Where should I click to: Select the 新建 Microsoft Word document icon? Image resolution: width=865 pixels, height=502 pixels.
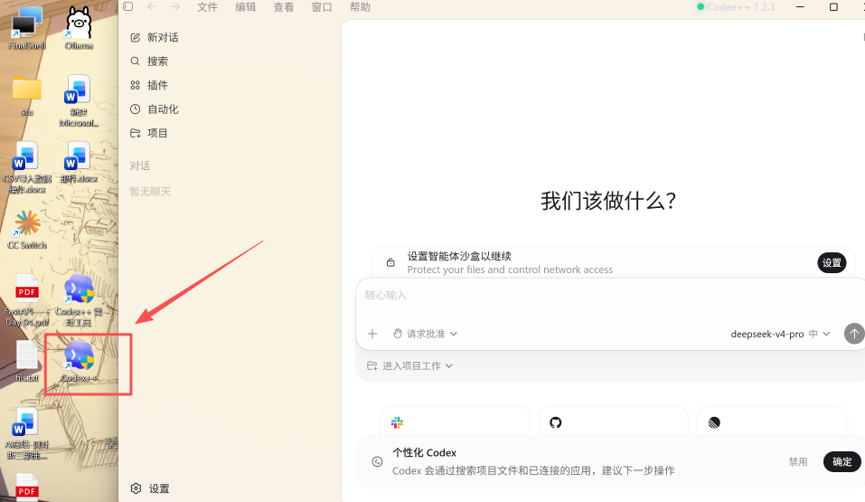[x=79, y=101]
